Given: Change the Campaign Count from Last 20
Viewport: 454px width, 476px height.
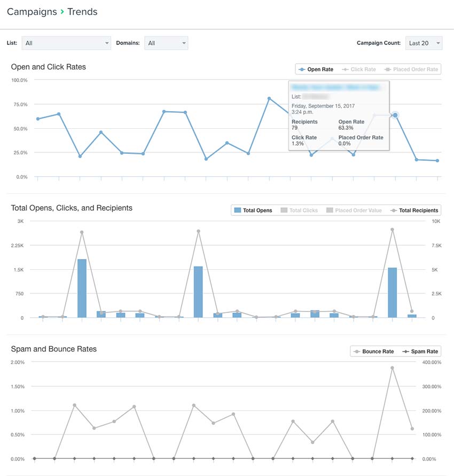Looking at the screenshot, I should pos(424,43).
